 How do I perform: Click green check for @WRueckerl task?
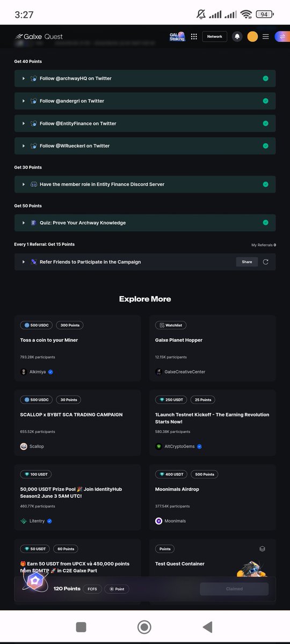265,146
